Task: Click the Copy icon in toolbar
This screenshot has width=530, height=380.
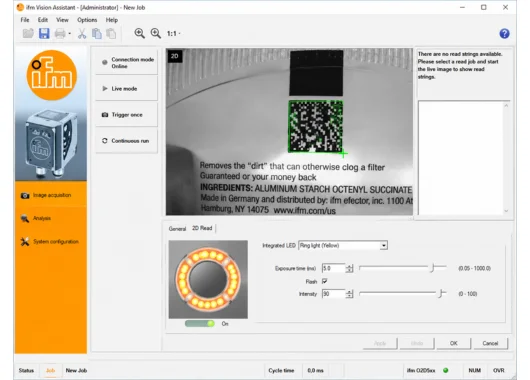Action: coord(97,33)
